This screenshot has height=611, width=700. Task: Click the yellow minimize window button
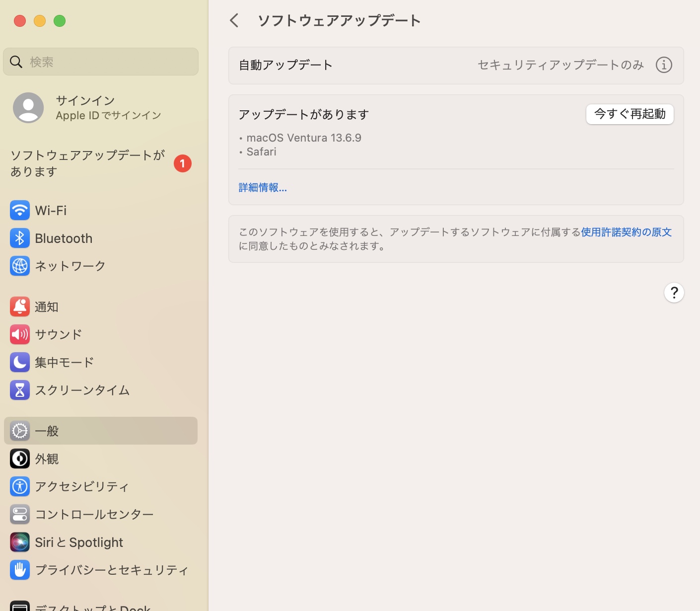pos(40,21)
